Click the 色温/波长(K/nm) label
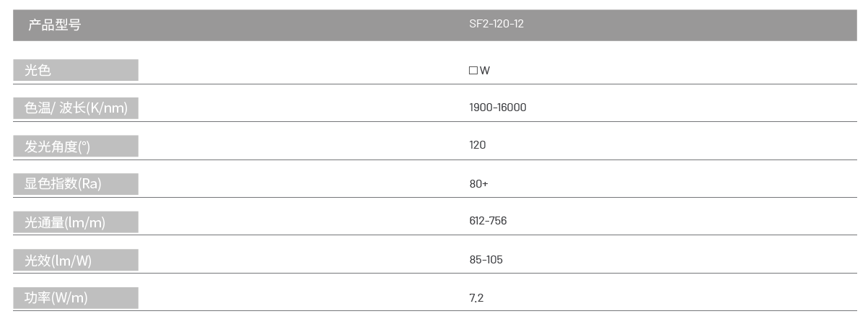Viewport: 868px width, 319px height. (x=76, y=108)
